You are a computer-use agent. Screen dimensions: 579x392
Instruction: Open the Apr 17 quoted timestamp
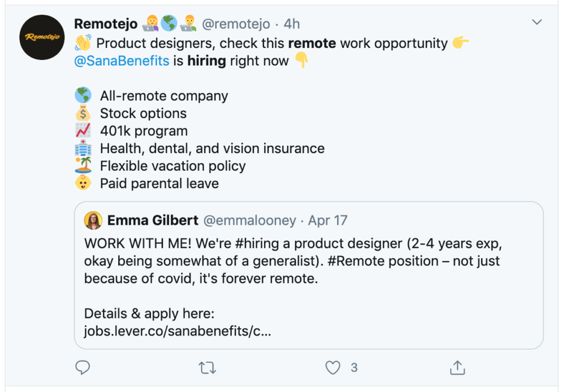[327, 220]
